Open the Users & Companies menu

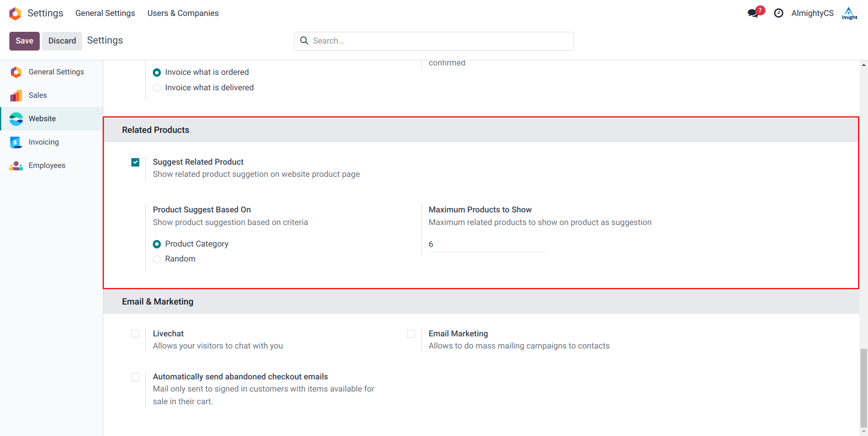pos(183,13)
